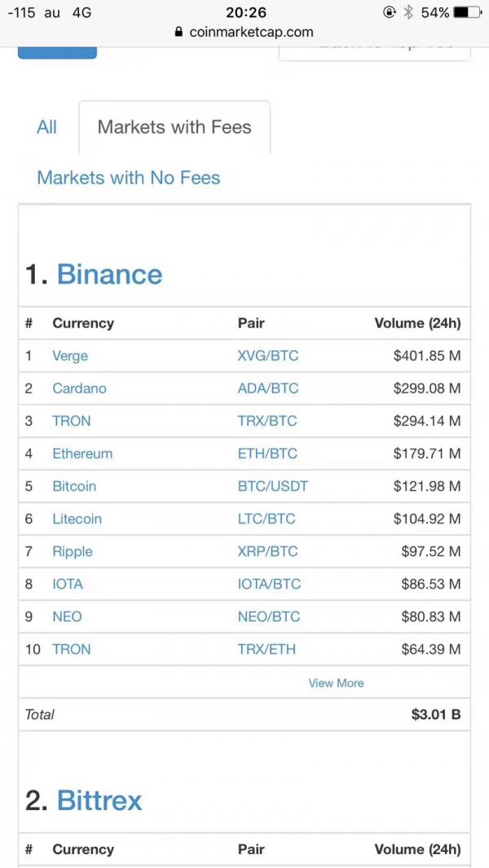The height and width of the screenshot is (868, 489).
Task: Click the TRX/ETH pair link
Action: coord(267,649)
